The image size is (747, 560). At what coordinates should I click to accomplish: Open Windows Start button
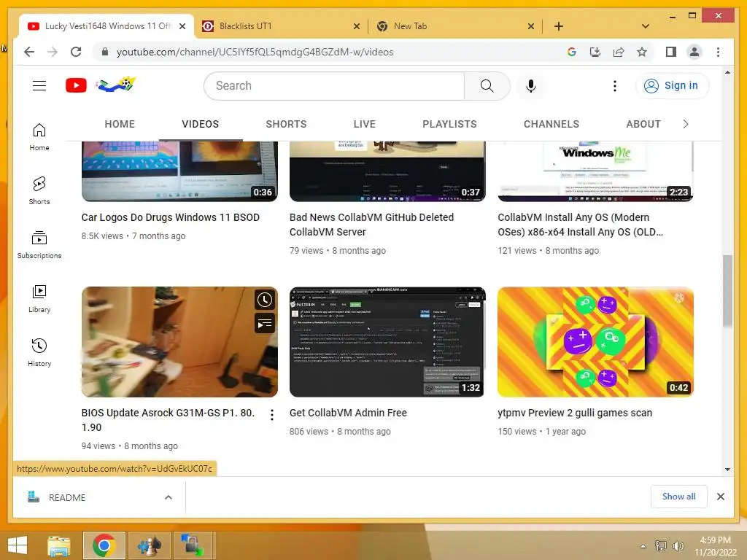pyautogui.click(x=18, y=545)
